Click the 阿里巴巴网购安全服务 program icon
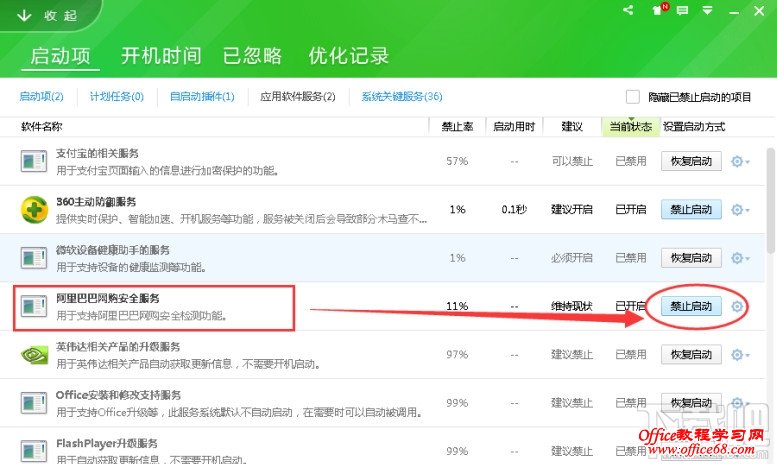The image size is (777, 464). [34, 306]
